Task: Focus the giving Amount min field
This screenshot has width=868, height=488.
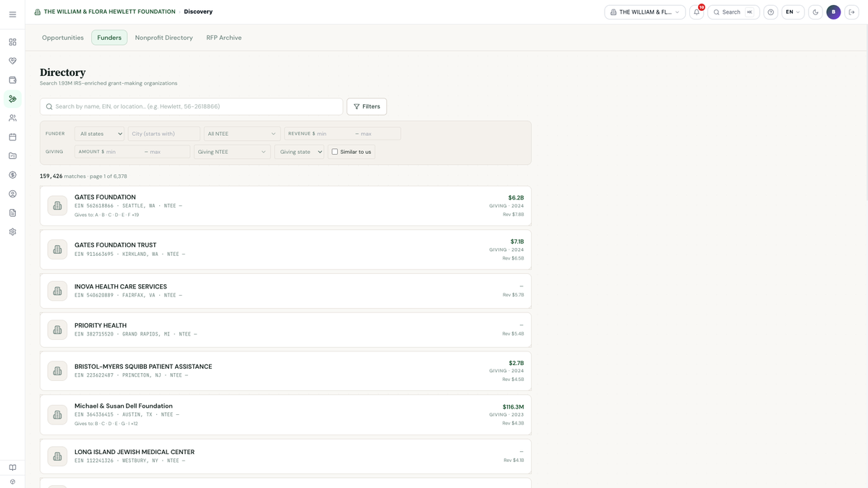Action: [x=124, y=152]
